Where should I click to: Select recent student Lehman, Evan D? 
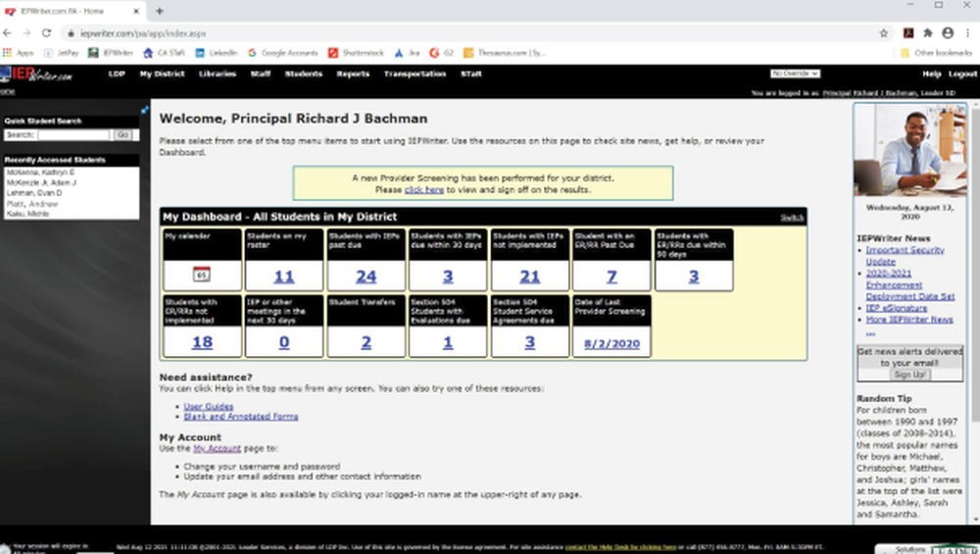(x=33, y=193)
